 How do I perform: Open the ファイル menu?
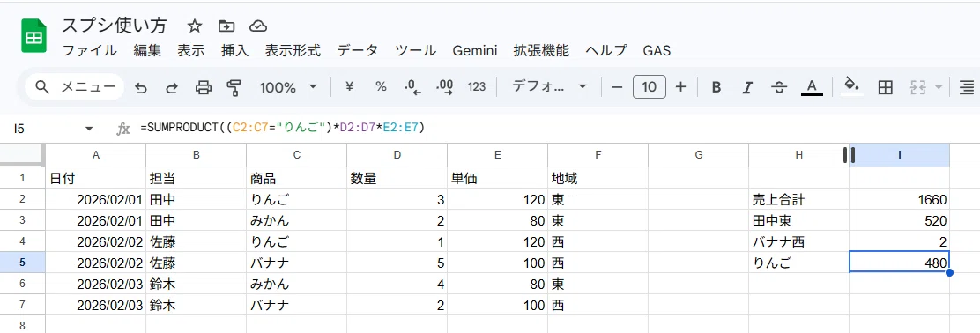(89, 51)
